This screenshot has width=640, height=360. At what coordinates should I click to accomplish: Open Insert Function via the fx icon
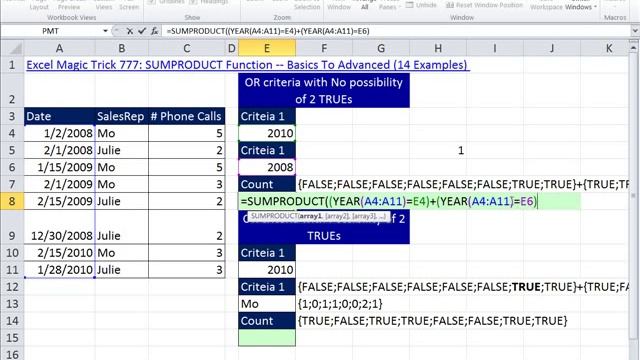click(154, 31)
